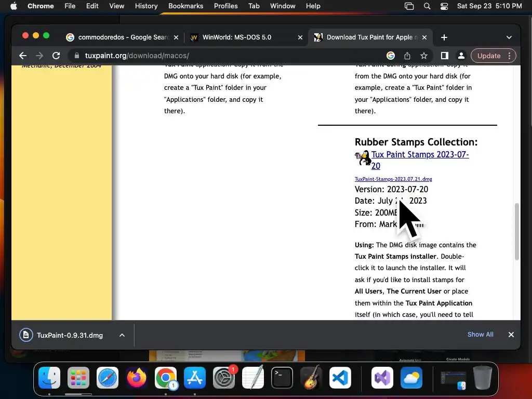Open Spotlight search in menu bar

pyautogui.click(x=427, y=6)
